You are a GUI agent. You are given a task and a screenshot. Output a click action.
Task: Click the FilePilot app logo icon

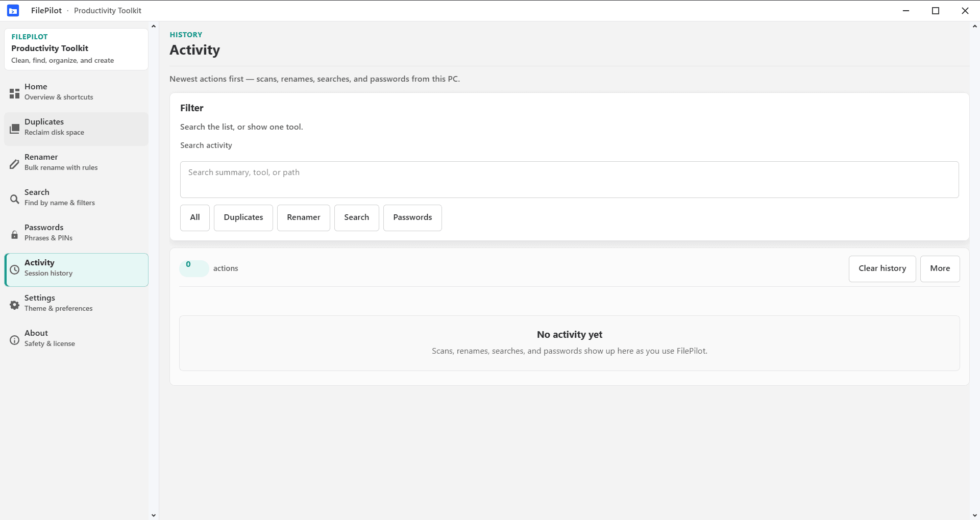tap(13, 11)
